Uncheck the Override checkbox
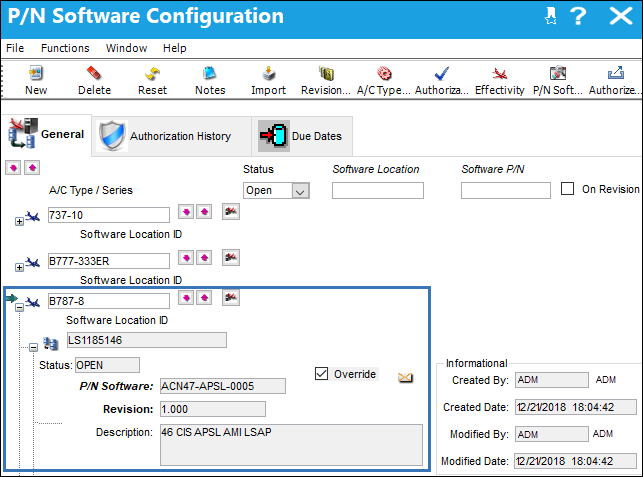This screenshot has width=643, height=477. [322, 374]
